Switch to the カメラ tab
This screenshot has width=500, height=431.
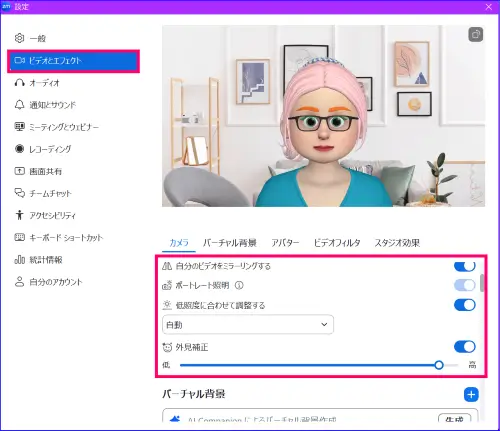tap(179, 243)
